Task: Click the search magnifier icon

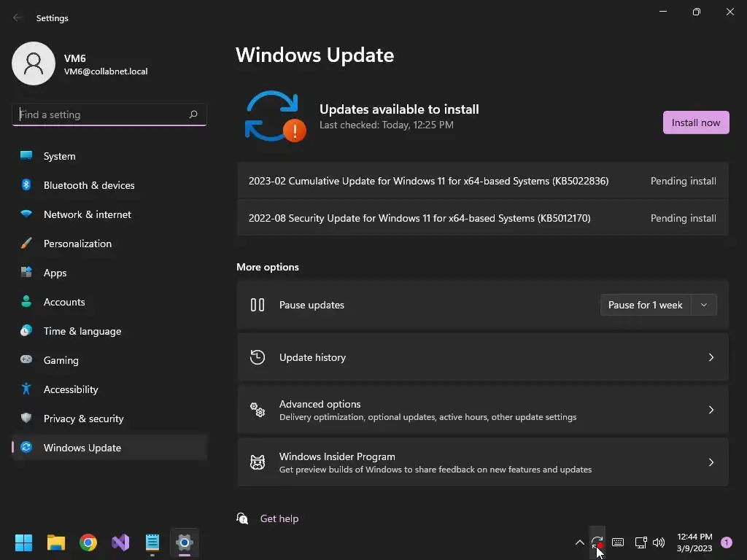Action: 193,114
